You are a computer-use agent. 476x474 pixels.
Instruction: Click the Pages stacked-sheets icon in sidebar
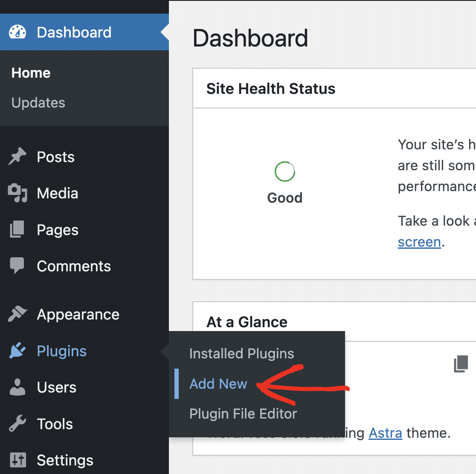(x=17, y=229)
